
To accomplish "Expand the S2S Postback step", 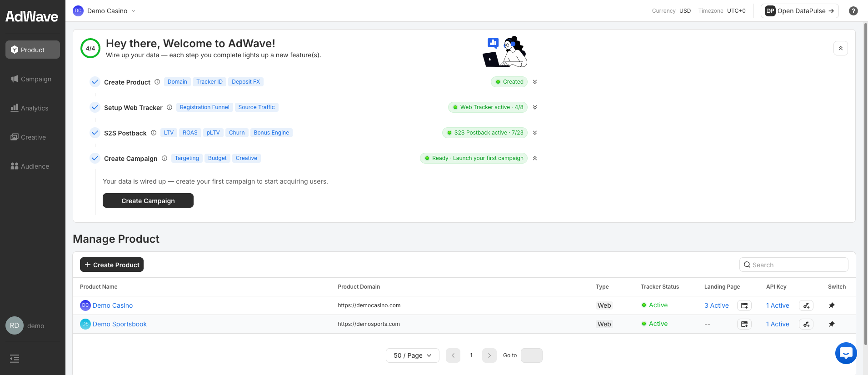I will pos(535,133).
